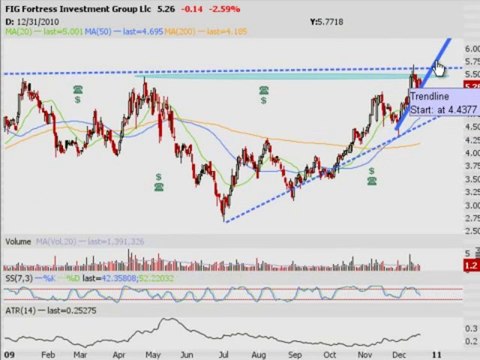Click the Y:5.7718 cursor value readout

coord(326,22)
